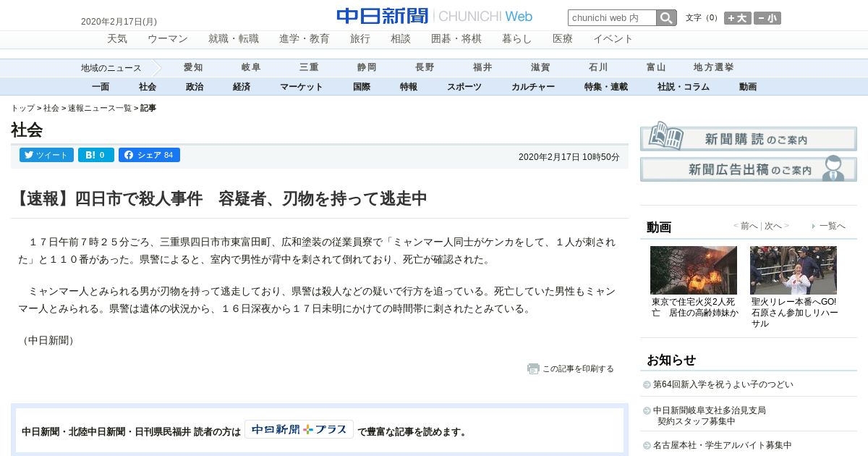This screenshot has width=868, height=456.
Task: Select 愛知 regional news
Action: coord(193,67)
